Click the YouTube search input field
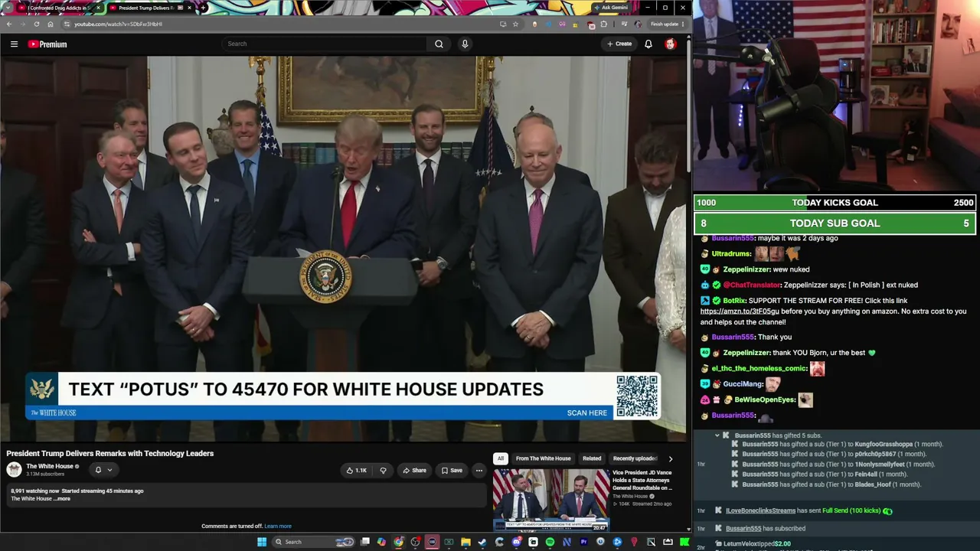Screen dimensions: 980x551 [325, 44]
